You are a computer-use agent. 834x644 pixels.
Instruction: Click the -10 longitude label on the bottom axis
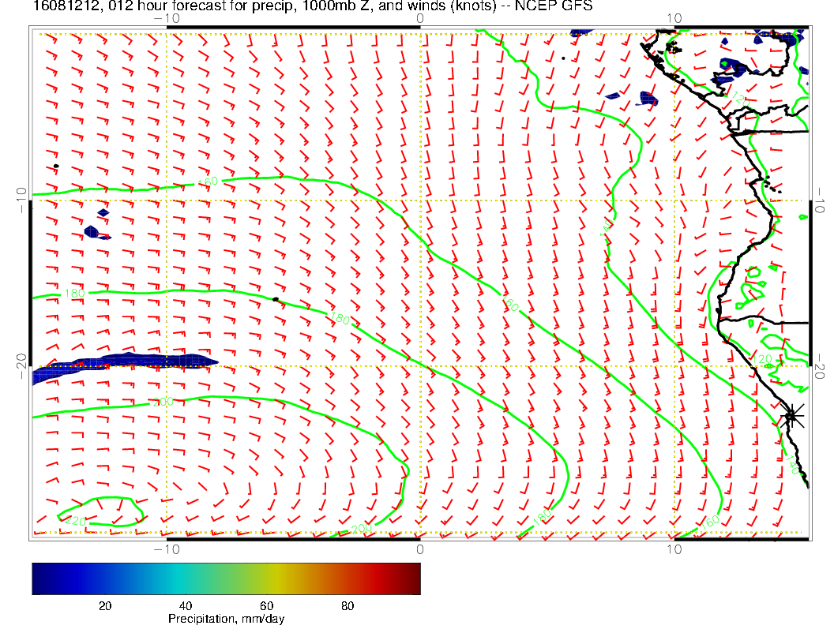167,549
